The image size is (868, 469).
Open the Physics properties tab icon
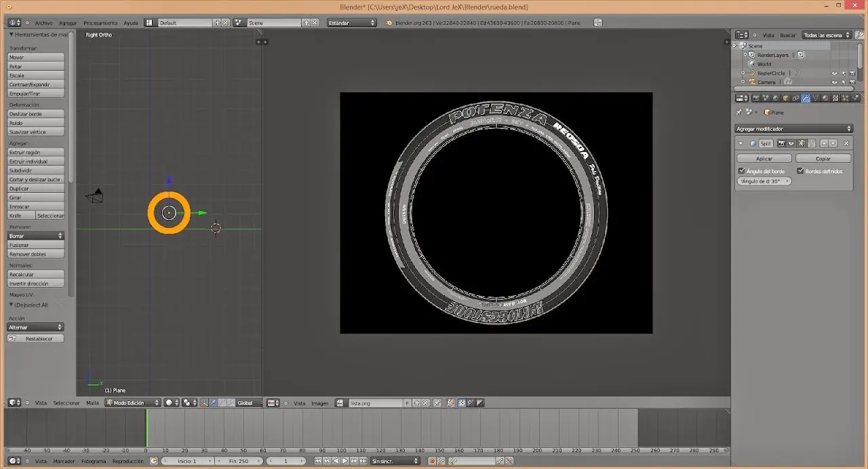(856, 98)
